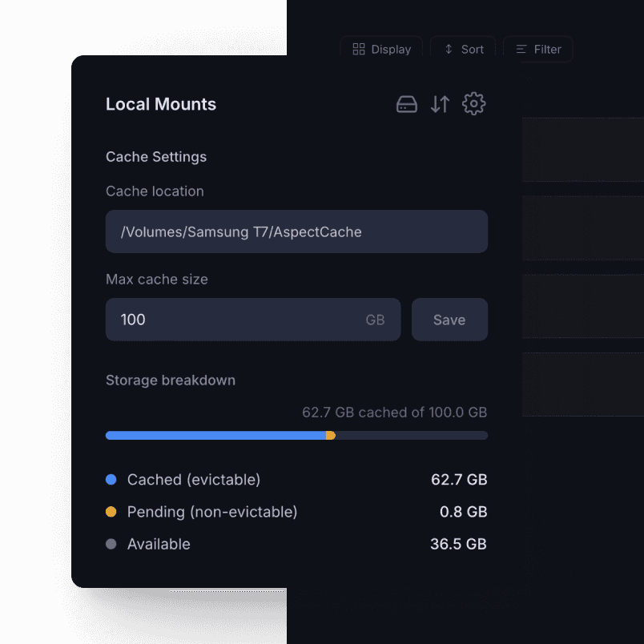
Task: Click the drive icon in Local Mounts header
Action: (x=407, y=104)
